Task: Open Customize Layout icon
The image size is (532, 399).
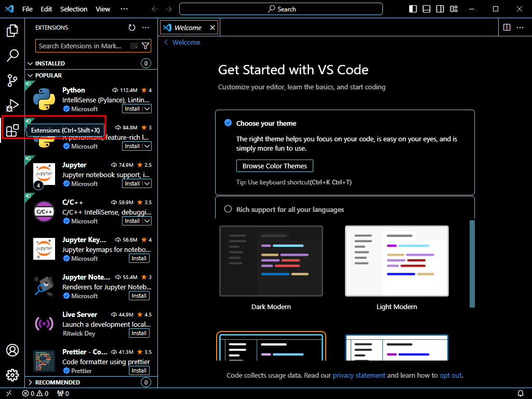Action: point(454,9)
